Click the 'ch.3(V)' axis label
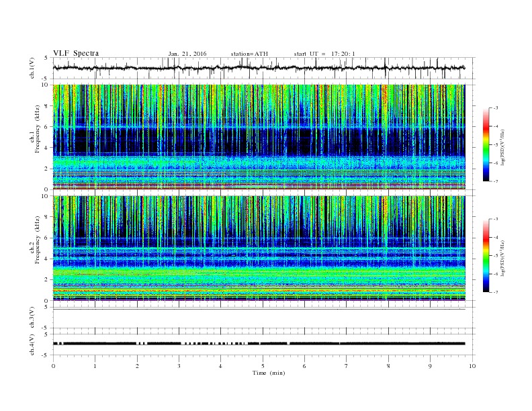 32,318
